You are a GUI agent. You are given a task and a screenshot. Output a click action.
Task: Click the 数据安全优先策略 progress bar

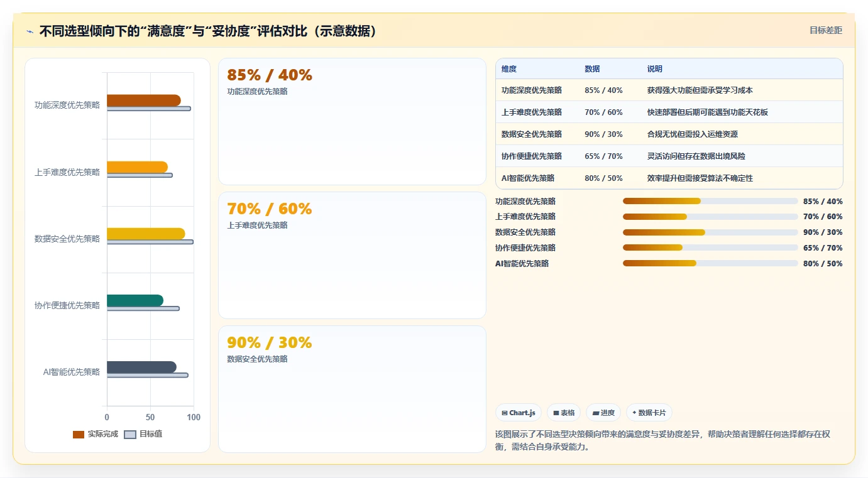pyautogui.click(x=710, y=232)
